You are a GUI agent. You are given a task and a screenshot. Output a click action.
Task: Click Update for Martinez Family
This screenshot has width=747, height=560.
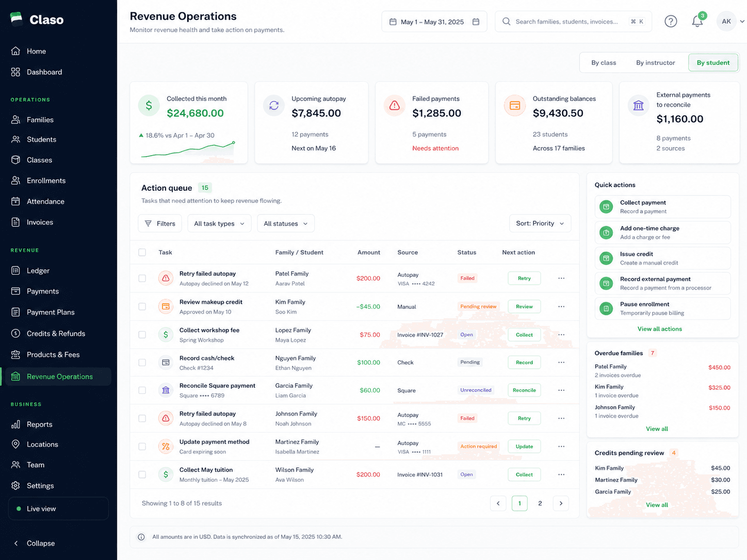click(x=524, y=447)
